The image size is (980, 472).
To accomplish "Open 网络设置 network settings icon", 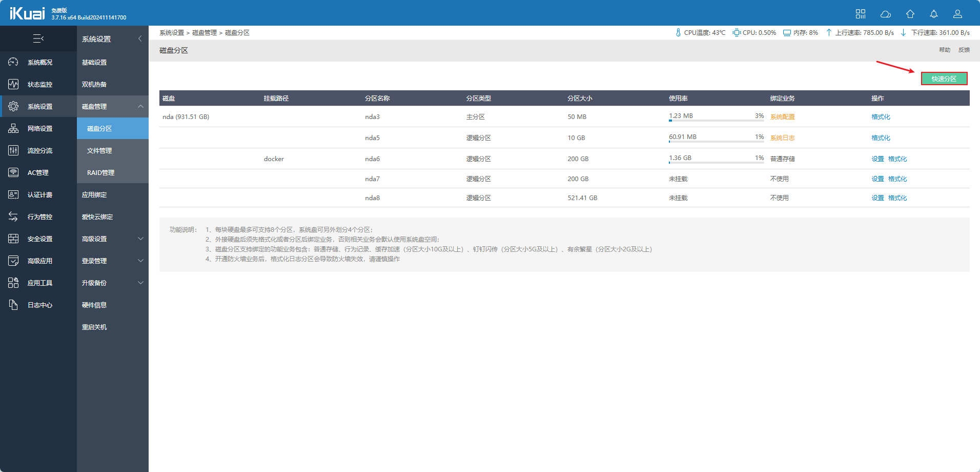I will click(x=13, y=128).
